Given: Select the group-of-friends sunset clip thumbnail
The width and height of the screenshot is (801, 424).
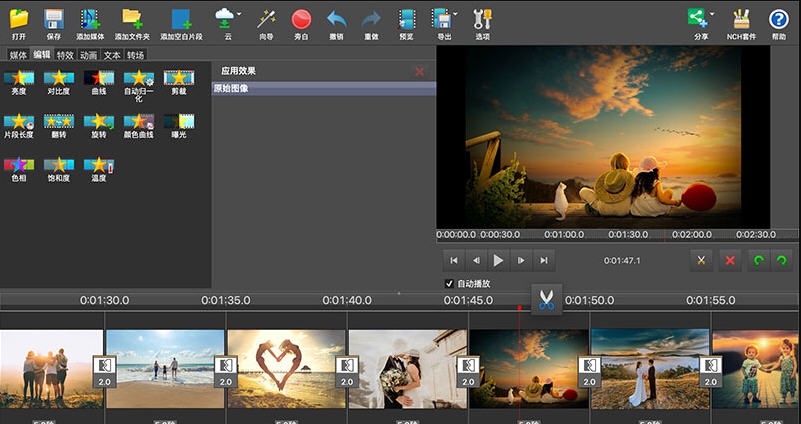Looking at the screenshot, I should 51,369.
